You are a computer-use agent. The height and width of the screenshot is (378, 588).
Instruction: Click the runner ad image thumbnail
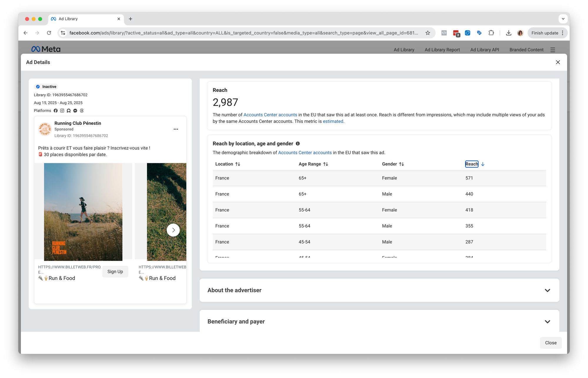[83, 211]
